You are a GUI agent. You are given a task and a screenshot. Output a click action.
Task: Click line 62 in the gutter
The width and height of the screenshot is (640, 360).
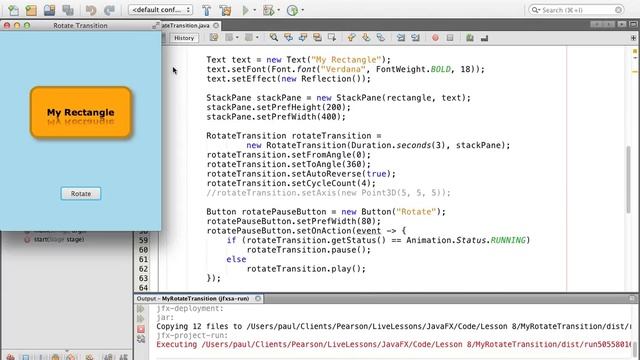tap(143, 269)
